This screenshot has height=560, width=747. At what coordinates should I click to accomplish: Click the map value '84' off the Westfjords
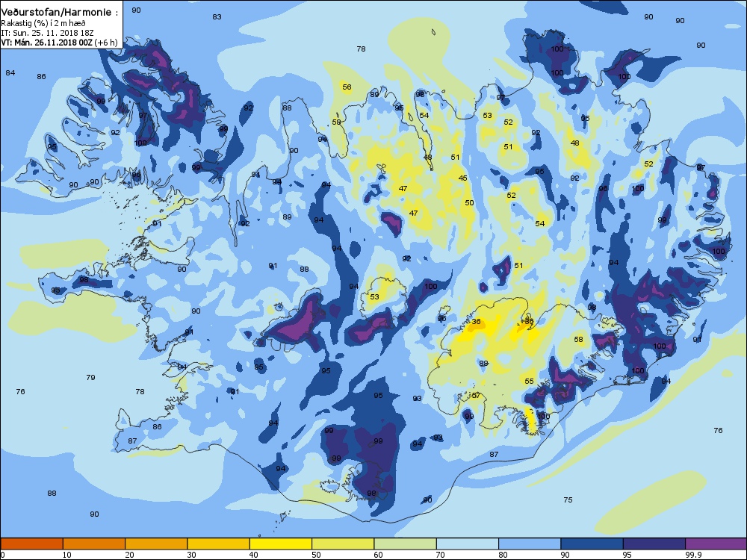click(x=10, y=73)
